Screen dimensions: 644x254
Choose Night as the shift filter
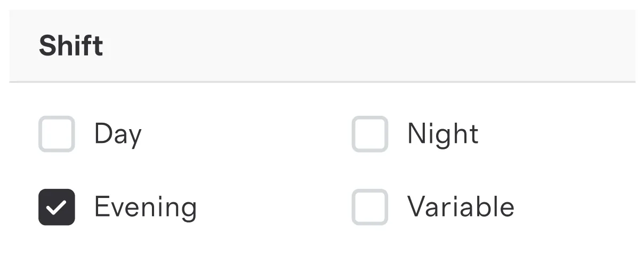point(370,134)
